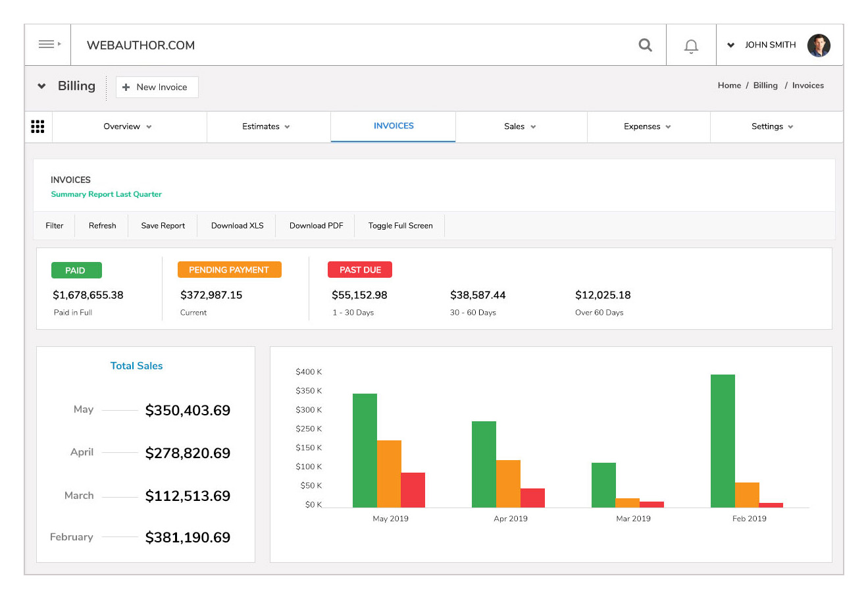
Task: Open the apps grid icon
Action: pyautogui.click(x=38, y=126)
